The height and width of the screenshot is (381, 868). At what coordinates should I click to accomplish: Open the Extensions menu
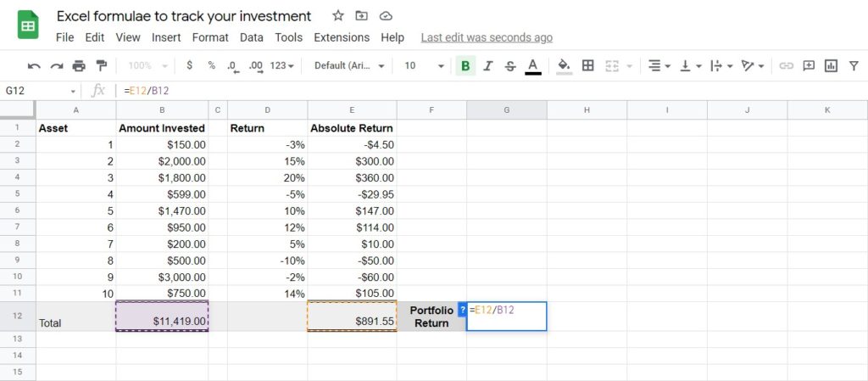342,37
